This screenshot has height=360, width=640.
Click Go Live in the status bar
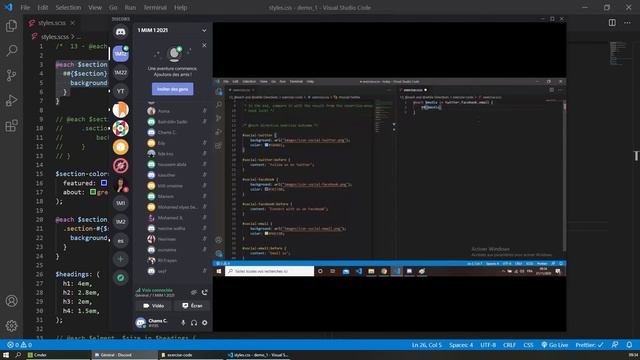554,345
